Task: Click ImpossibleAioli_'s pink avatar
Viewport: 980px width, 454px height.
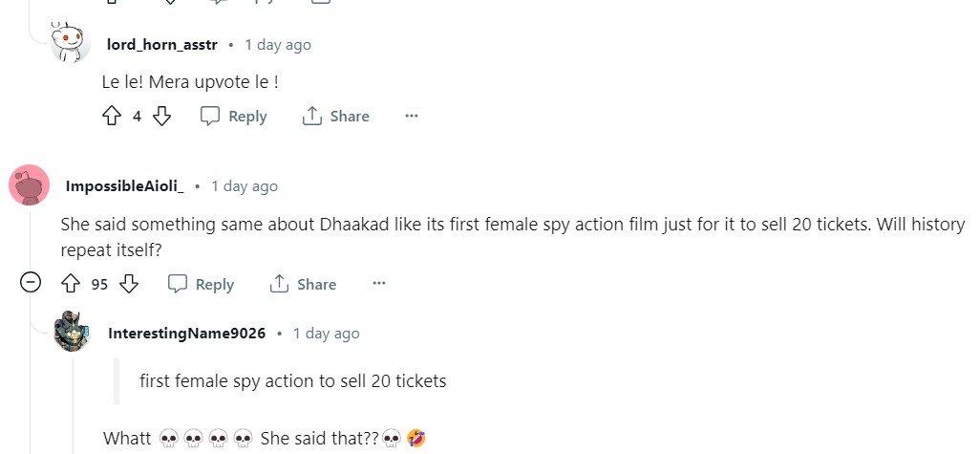Action: (x=29, y=185)
